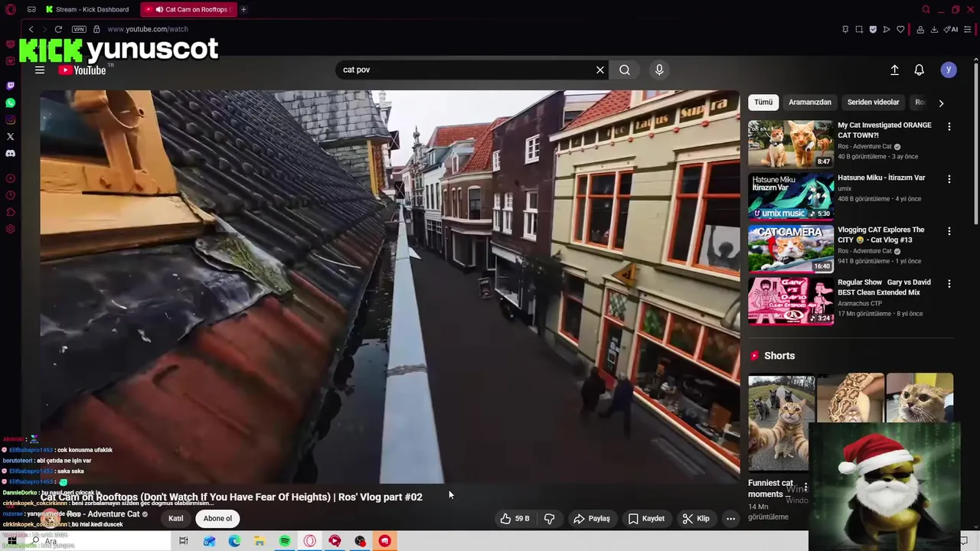This screenshot has height=551, width=980.
Task: Click the youtube.com/watch address bar
Action: coord(148,29)
